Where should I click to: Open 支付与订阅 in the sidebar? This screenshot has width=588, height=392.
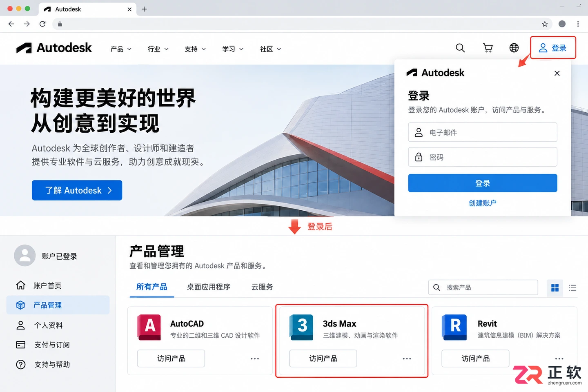coord(58,345)
